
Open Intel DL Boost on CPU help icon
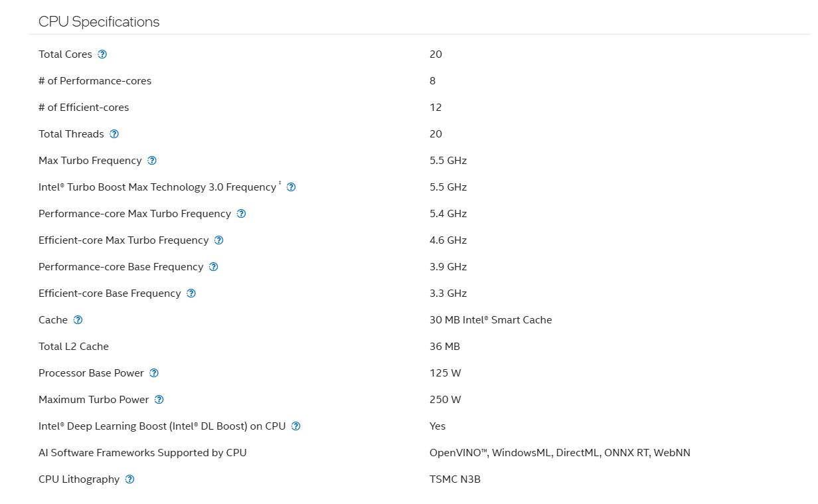click(296, 426)
